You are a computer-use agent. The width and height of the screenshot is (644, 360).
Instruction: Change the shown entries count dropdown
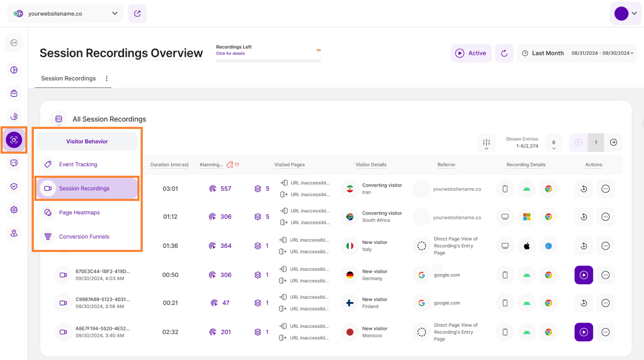click(553, 142)
